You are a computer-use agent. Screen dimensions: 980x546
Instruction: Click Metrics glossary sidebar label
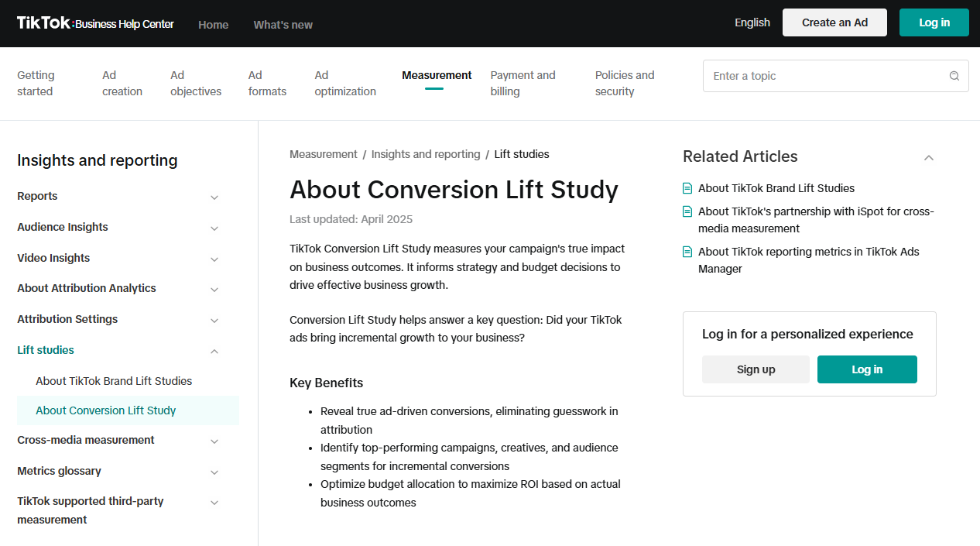[x=59, y=471]
